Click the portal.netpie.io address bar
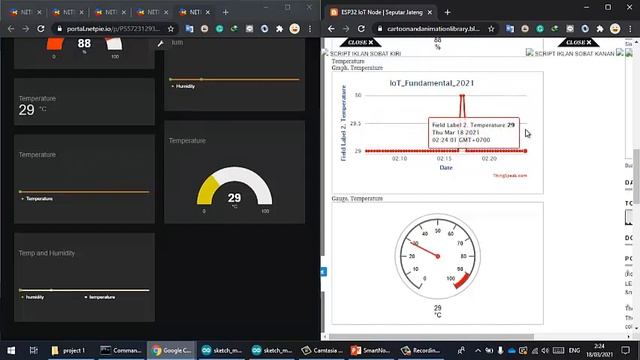The image size is (640, 360). pyautogui.click(x=113, y=29)
